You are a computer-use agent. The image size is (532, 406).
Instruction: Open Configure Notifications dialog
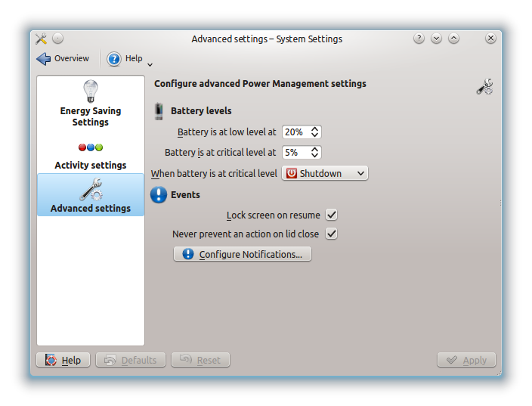coord(243,254)
